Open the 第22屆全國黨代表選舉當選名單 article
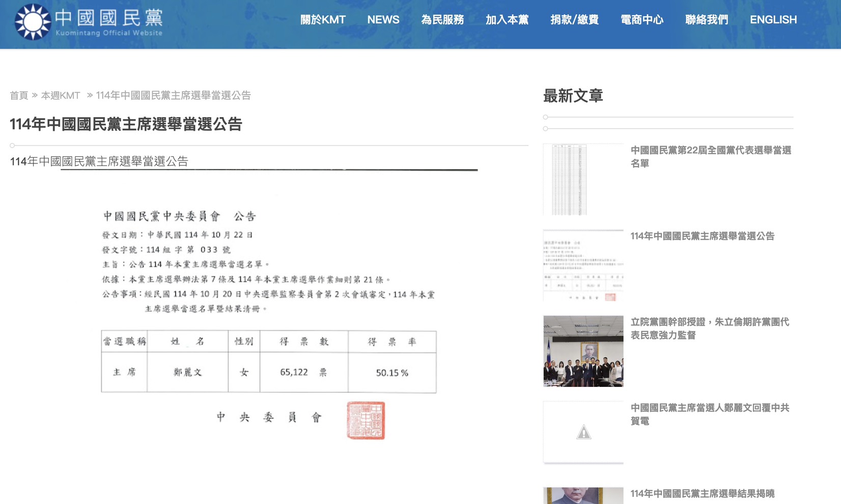Screen dimensions: 841x504 point(710,157)
